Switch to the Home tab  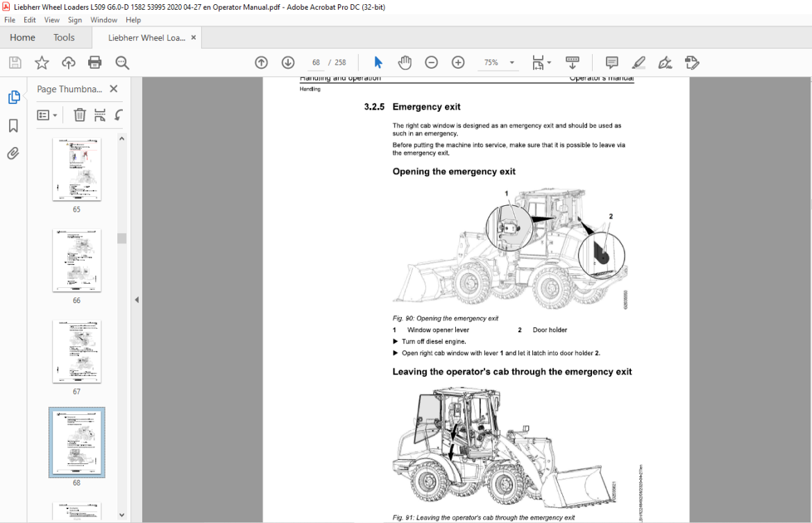[x=22, y=37]
